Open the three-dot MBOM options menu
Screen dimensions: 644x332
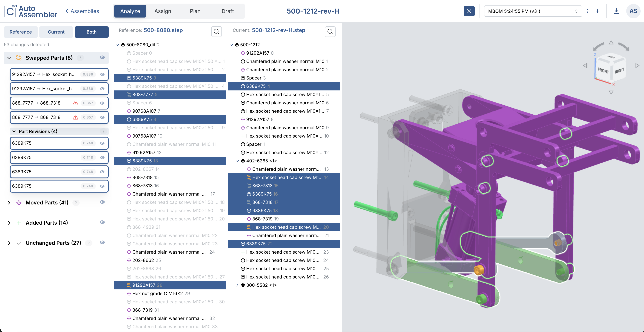tap(588, 11)
